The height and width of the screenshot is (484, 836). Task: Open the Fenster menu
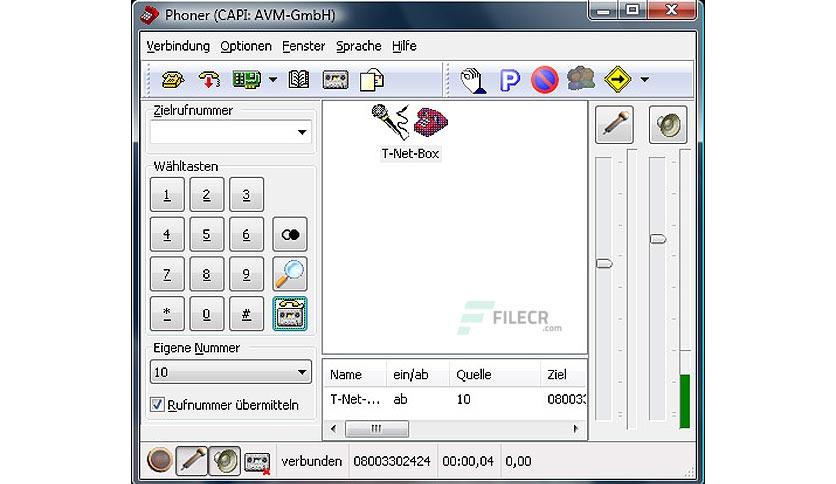(x=303, y=46)
